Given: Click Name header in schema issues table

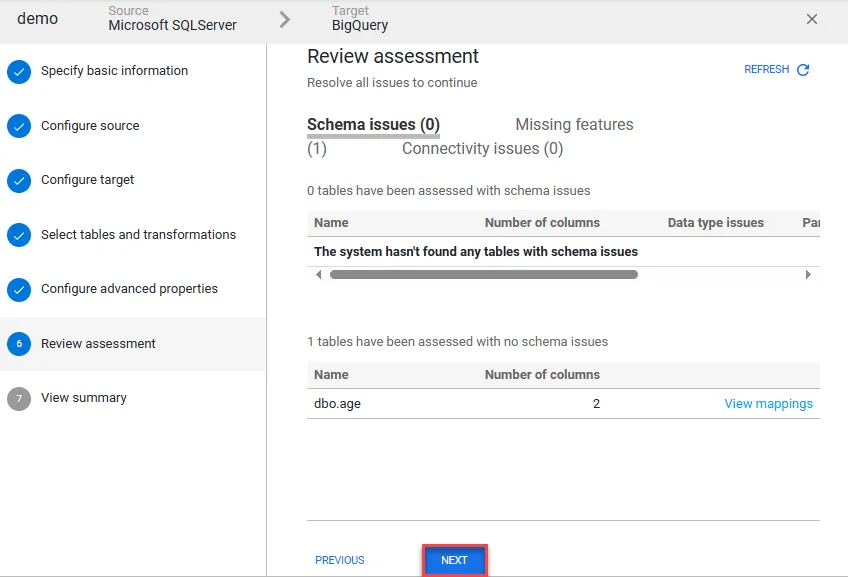Looking at the screenshot, I should pyautogui.click(x=331, y=223).
